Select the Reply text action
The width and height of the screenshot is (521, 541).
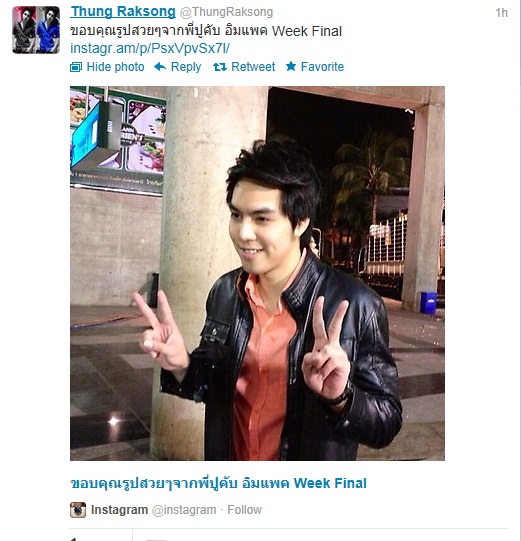[186, 67]
